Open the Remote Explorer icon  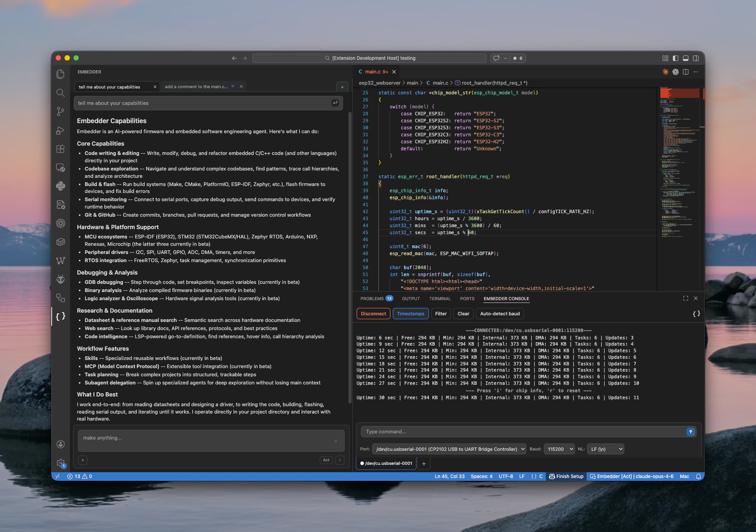[61, 167]
